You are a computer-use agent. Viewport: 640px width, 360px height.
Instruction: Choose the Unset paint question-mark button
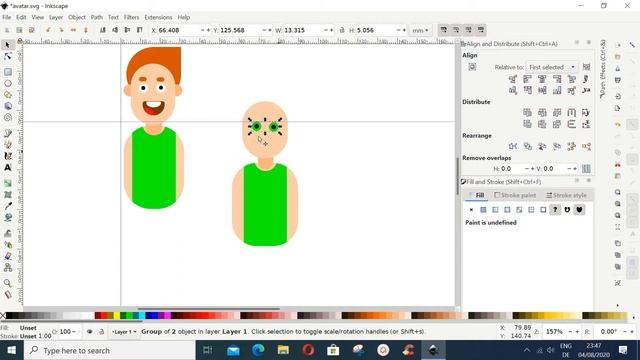click(555, 210)
